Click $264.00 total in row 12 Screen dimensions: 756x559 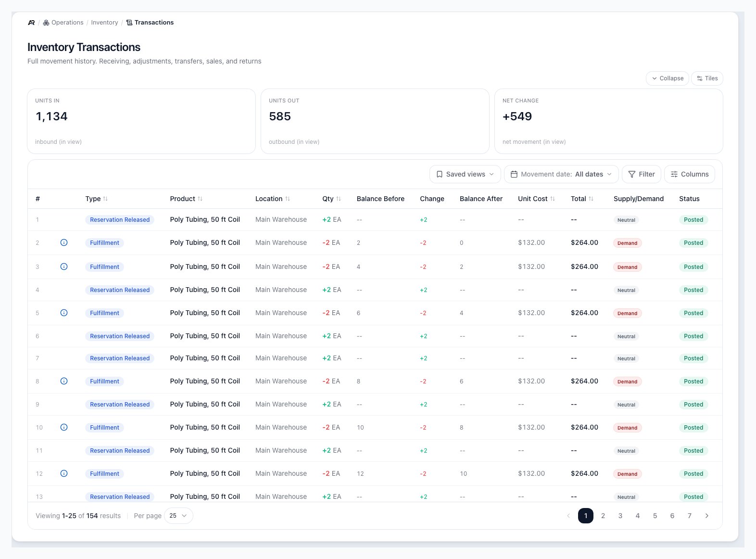click(584, 473)
